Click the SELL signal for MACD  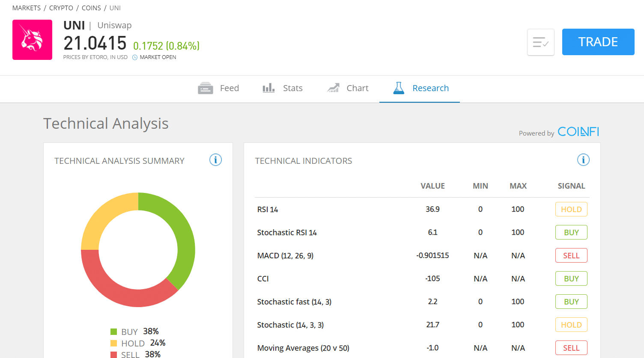(x=571, y=255)
